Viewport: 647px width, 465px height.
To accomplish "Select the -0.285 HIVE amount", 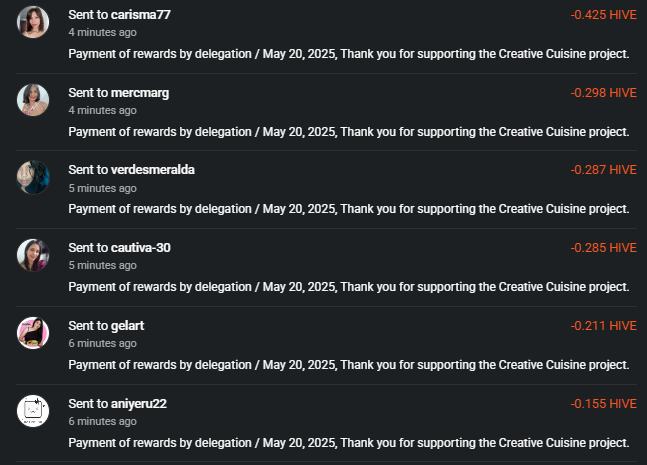I will pos(604,248).
